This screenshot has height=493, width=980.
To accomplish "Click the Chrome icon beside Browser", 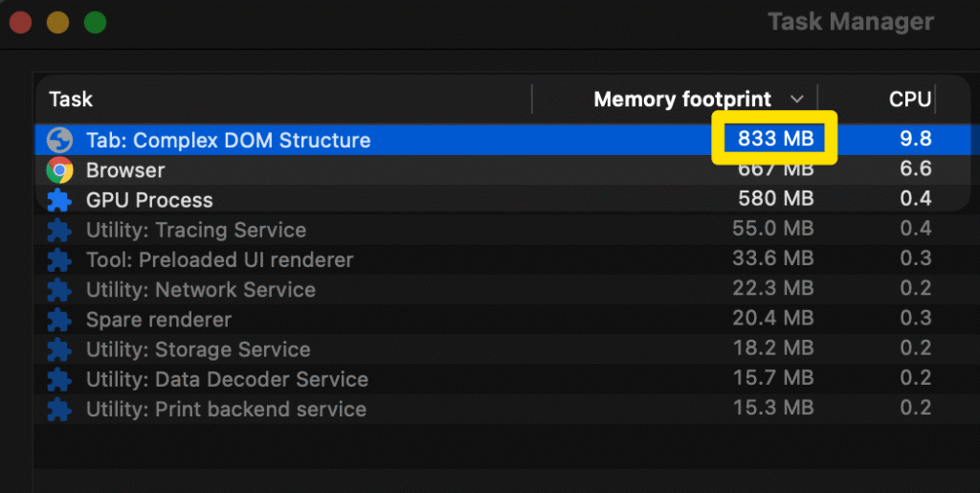I will tap(59, 170).
